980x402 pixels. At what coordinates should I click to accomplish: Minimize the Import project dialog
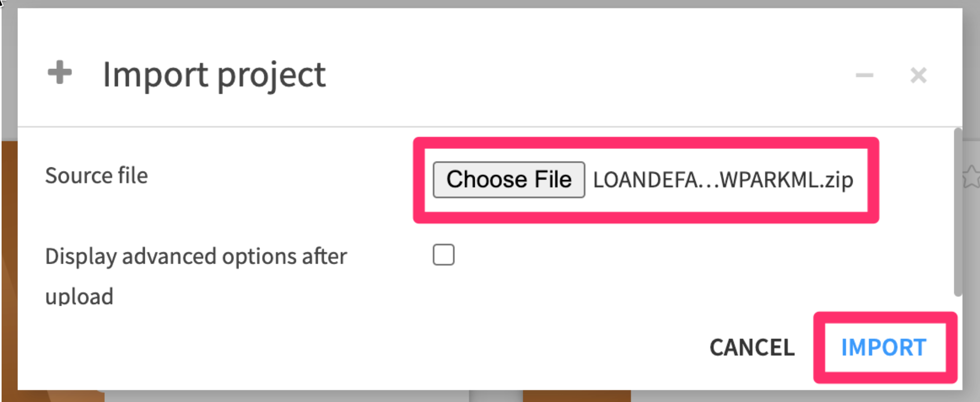click(x=864, y=75)
